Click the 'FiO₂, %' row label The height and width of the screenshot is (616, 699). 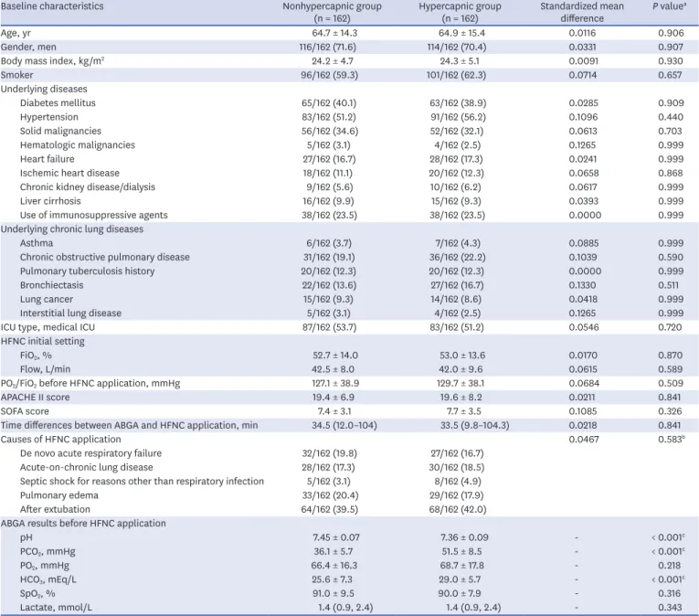point(36,356)
